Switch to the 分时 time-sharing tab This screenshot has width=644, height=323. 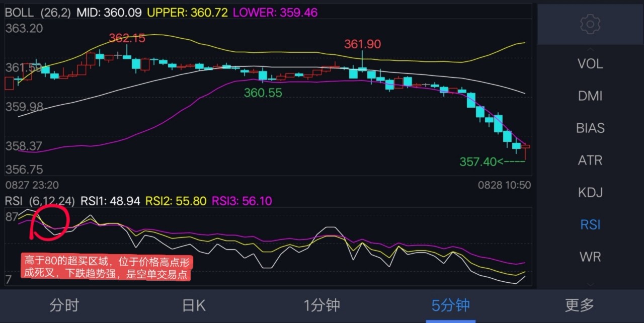click(x=64, y=305)
